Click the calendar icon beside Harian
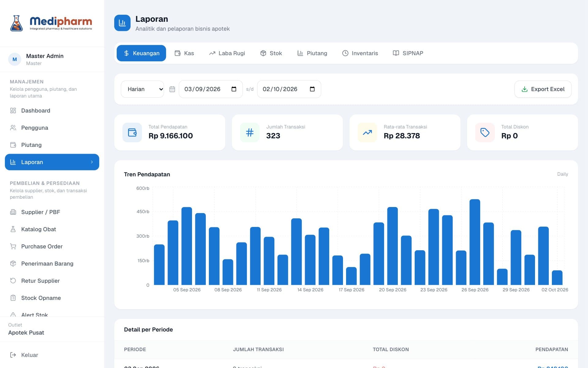Image resolution: width=588 pixels, height=368 pixels. click(x=172, y=89)
